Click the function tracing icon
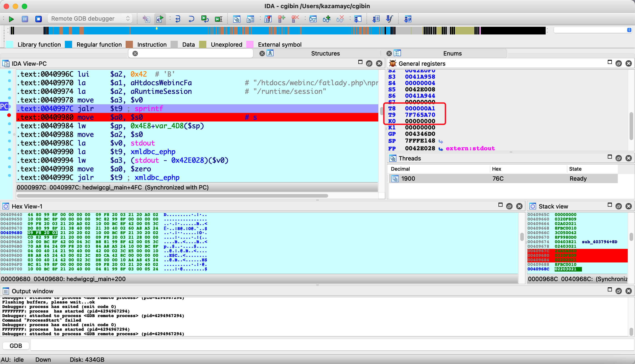The image size is (635, 364). (389, 19)
